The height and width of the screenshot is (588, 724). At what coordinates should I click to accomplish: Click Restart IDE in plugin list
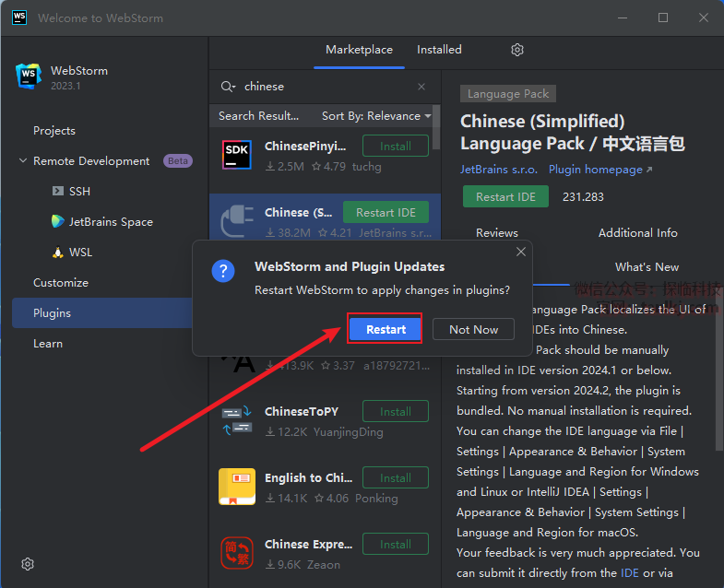pos(386,212)
